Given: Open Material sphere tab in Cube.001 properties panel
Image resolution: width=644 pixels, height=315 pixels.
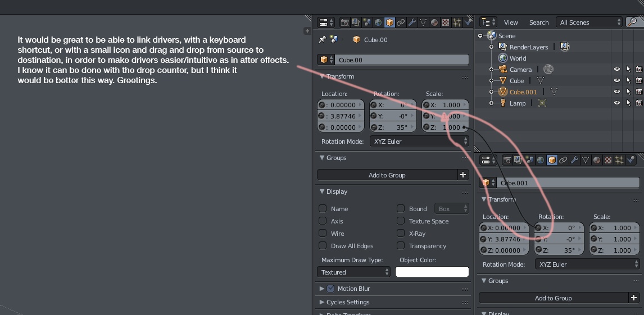Looking at the screenshot, I should pos(596,160).
